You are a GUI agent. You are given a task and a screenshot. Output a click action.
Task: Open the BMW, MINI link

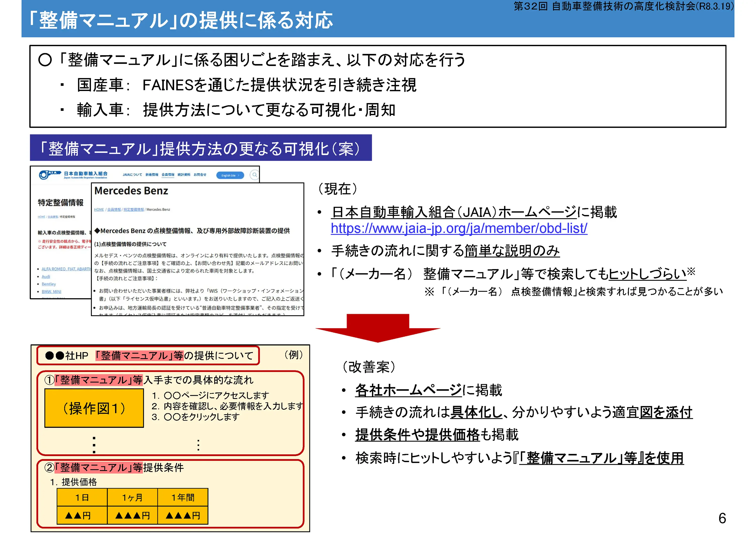pyautogui.click(x=51, y=291)
